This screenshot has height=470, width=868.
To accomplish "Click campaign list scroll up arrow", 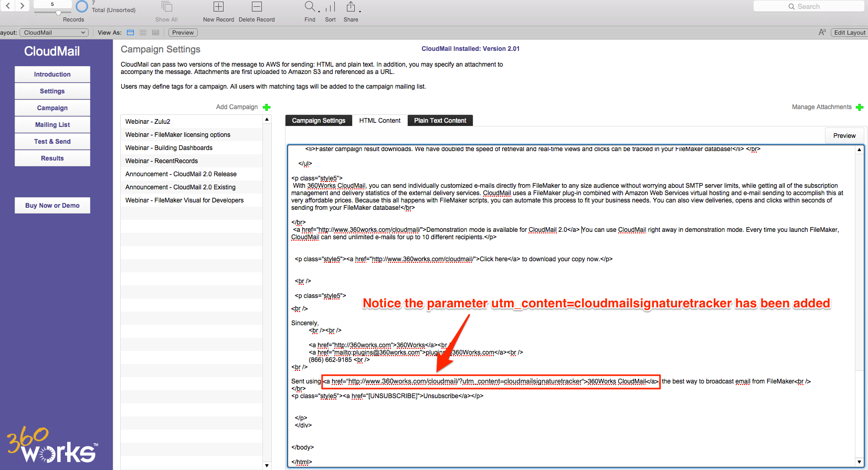I will (267, 120).
